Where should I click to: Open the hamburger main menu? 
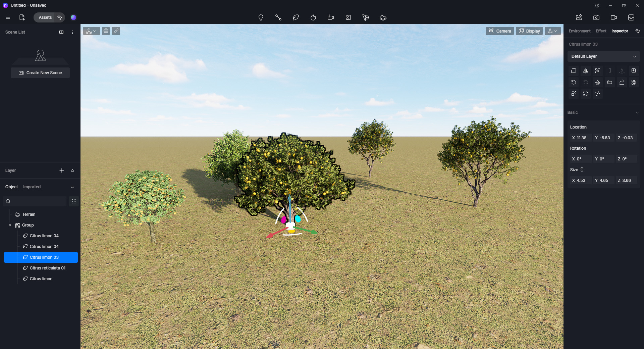pyautogui.click(x=8, y=17)
